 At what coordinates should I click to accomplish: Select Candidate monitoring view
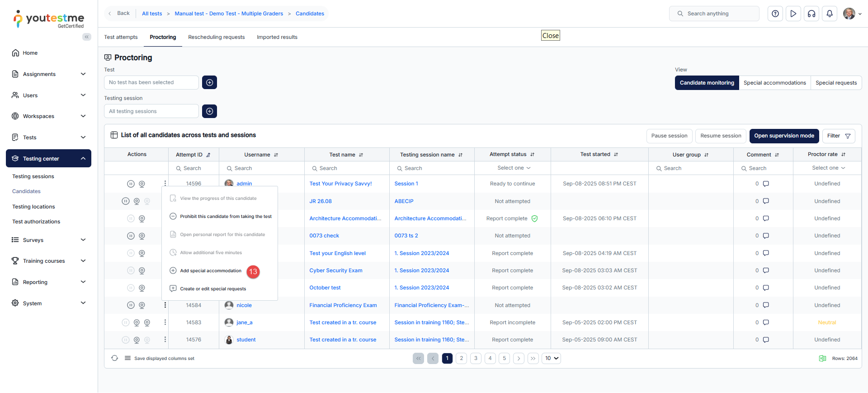pos(707,83)
